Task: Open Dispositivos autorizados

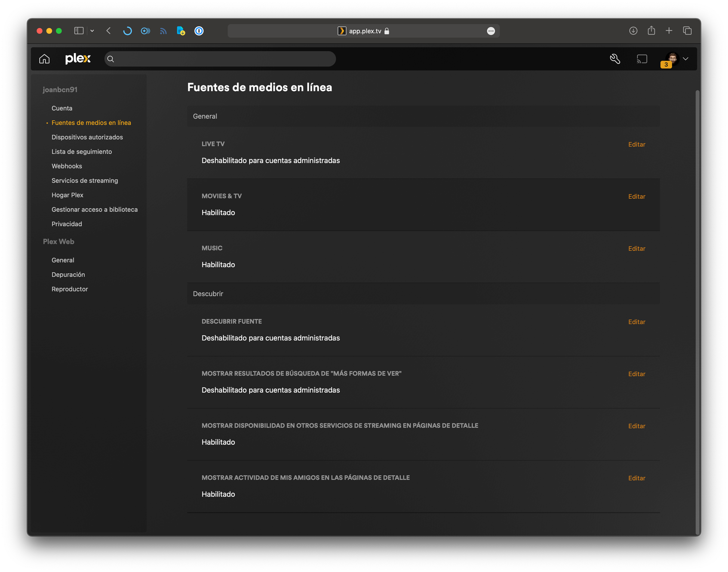Action: tap(87, 137)
